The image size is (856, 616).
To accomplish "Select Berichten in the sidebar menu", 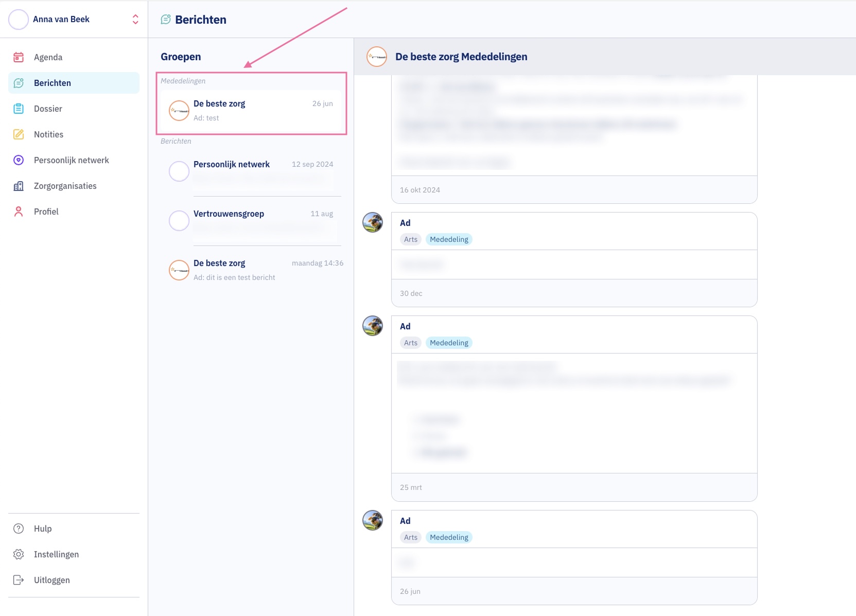I will (74, 83).
